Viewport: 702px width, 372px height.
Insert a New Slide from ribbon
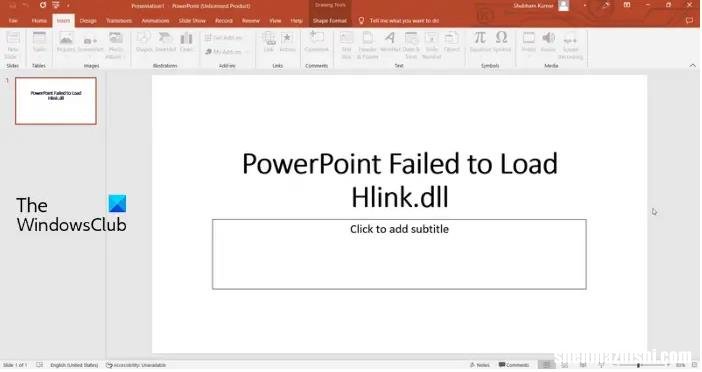click(12, 45)
